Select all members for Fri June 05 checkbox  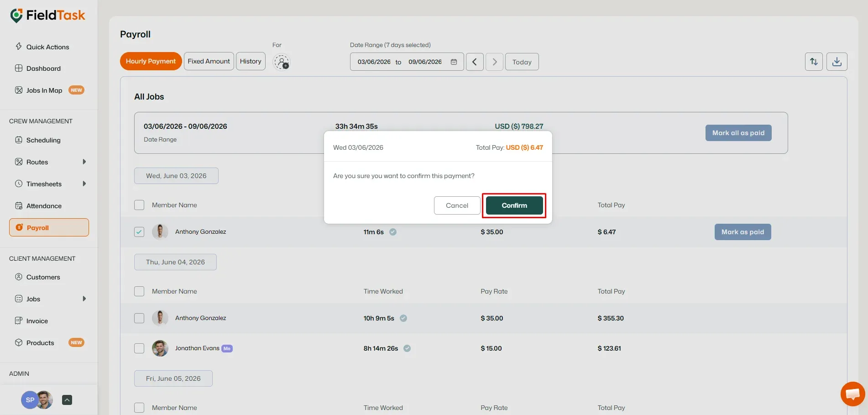[x=139, y=408]
